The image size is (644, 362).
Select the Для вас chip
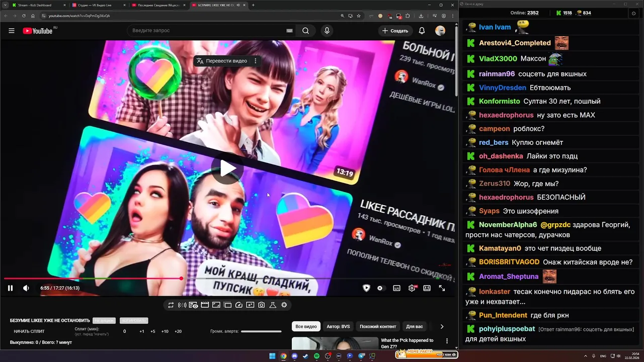[415, 326]
